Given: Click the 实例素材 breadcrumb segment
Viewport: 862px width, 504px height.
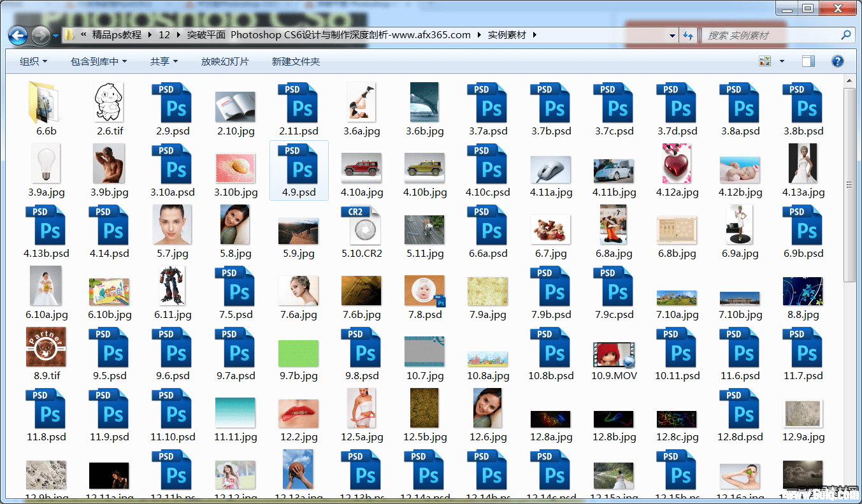Looking at the screenshot, I should click(x=507, y=35).
